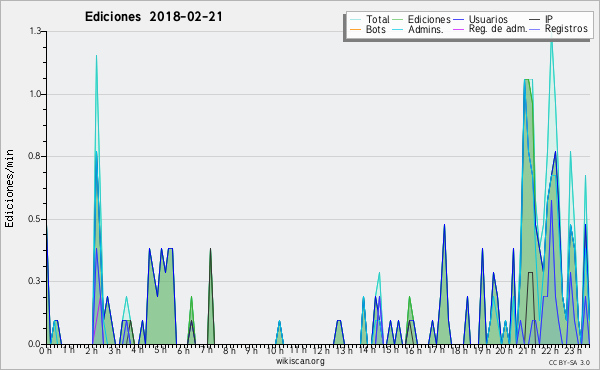The height and width of the screenshot is (370, 600).
Task: Click the '8 h' x-axis label
Action: tap(229, 351)
